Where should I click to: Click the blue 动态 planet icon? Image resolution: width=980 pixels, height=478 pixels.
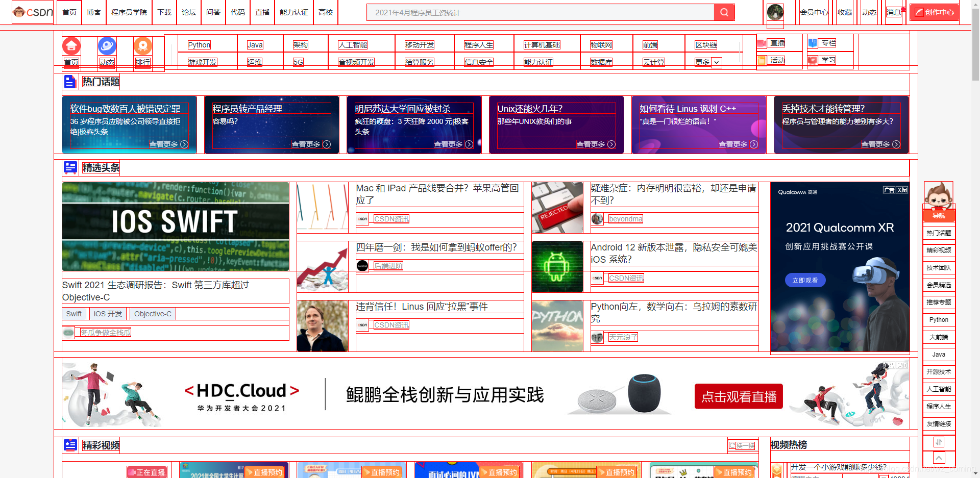[107, 46]
